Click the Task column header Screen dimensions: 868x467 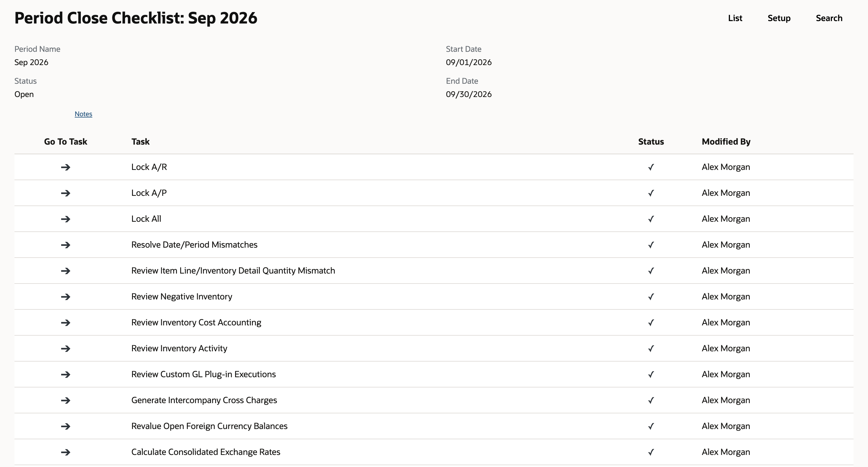click(x=140, y=142)
